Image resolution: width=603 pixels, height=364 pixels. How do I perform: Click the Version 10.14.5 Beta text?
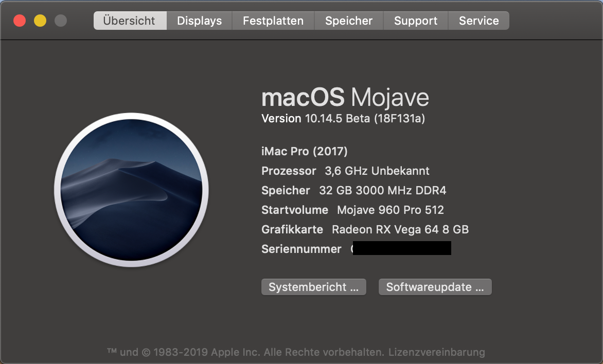[x=343, y=119]
